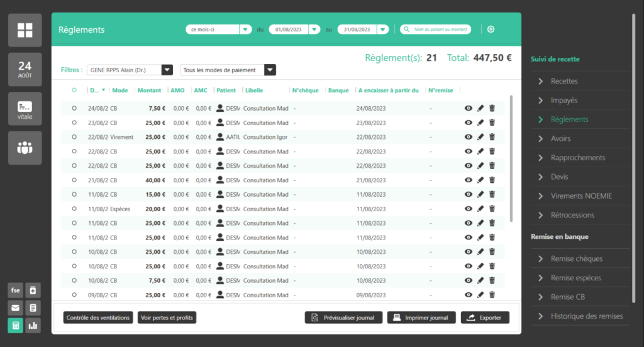The height and width of the screenshot is (347, 644).
Task: Click the fse icon in sidebar
Action: point(15,290)
